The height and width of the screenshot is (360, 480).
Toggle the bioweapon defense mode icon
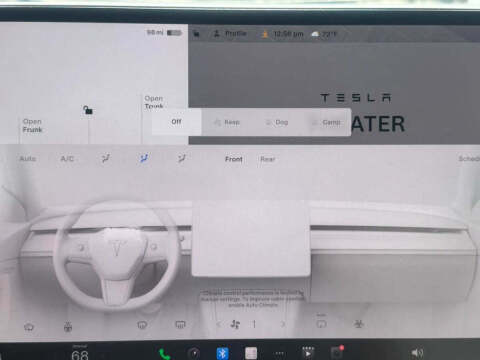[x=359, y=324]
